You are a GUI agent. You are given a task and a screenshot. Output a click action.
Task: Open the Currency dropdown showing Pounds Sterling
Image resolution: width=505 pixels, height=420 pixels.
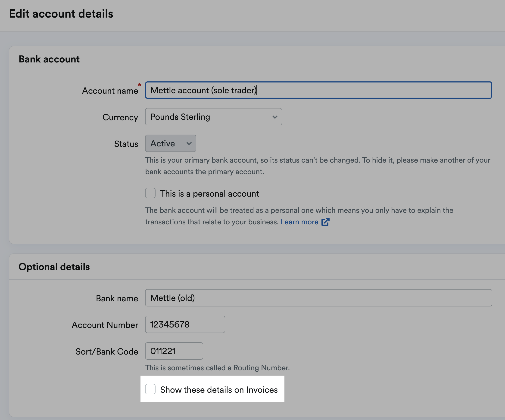pyautogui.click(x=213, y=117)
